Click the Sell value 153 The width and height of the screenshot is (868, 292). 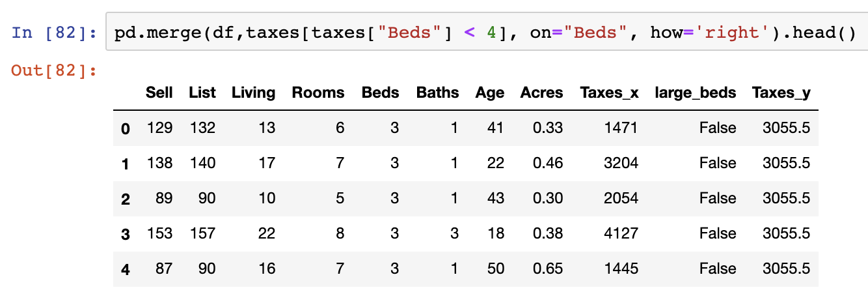pos(160,233)
